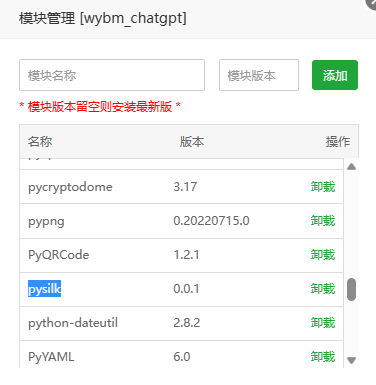
Task: Click the 模块版本 input field
Action: (x=259, y=75)
